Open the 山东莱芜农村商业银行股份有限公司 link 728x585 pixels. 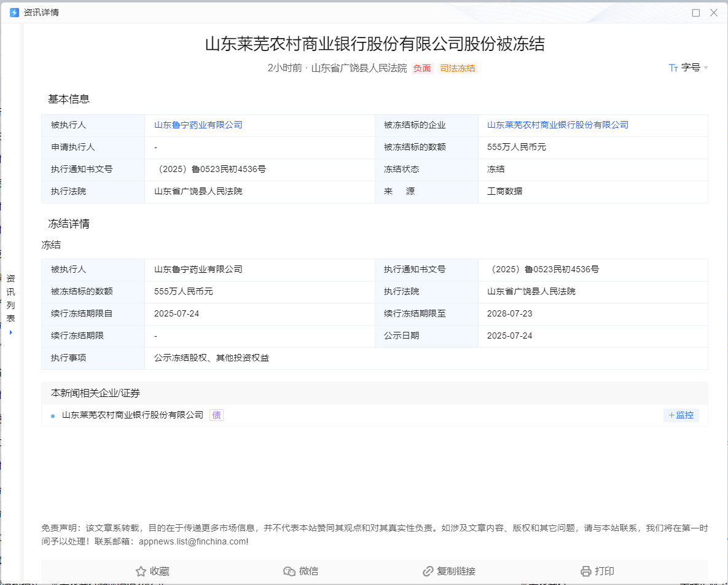[557, 125]
